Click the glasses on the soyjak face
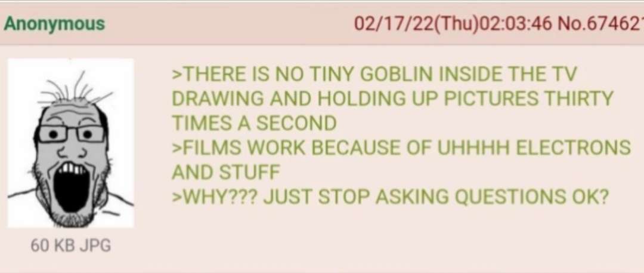Image resolution: width=644 pixels, height=273 pixels. coord(71,134)
